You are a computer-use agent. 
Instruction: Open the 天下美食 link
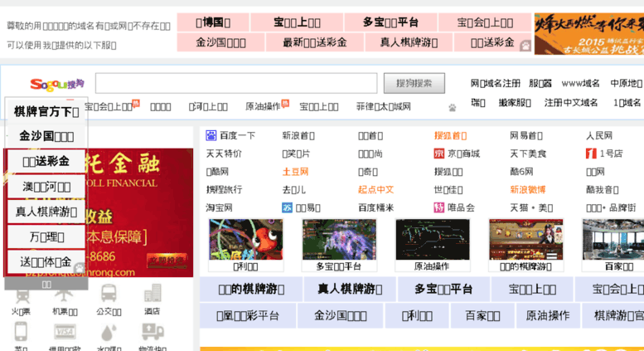pos(528,154)
